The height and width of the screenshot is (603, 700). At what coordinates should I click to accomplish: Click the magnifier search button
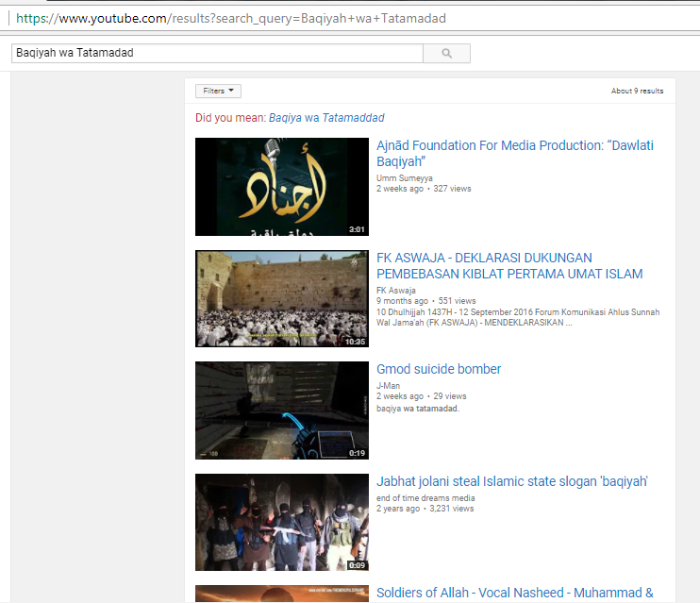(446, 53)
